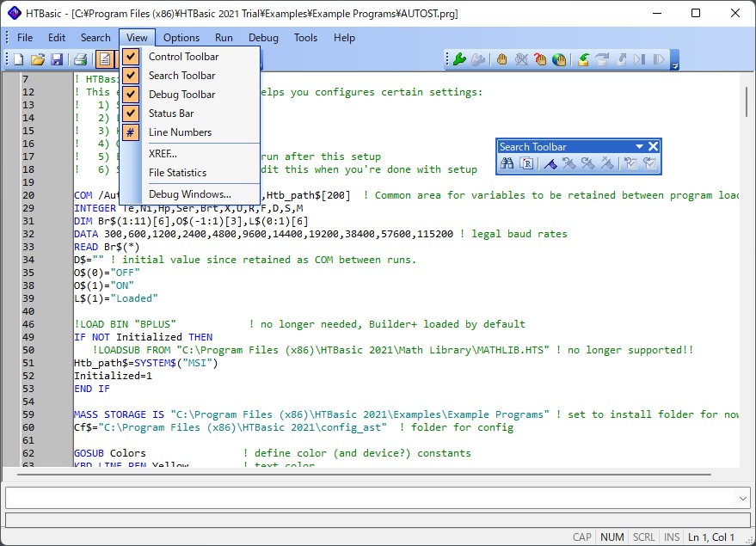Click next bookmark flag icon
Screen dimensions: 756x546
coord(587,163)
